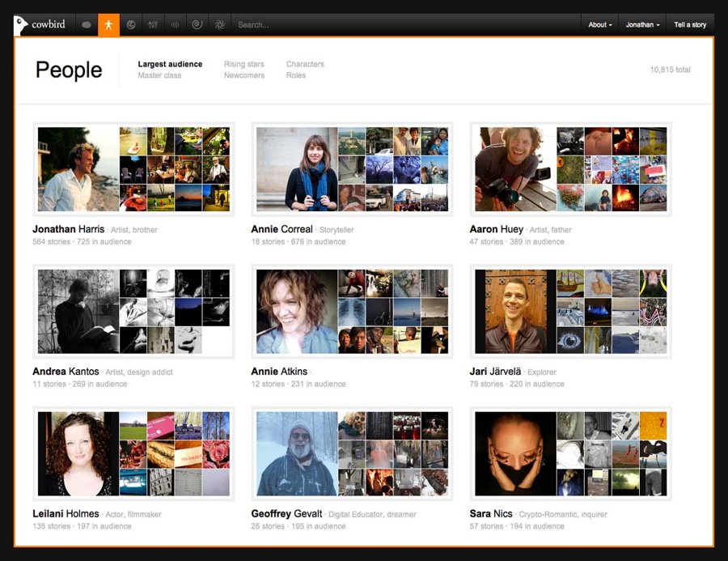The height and width of the screenshot is (561, 728).
Task: Open the globe places icon
Action: [131, 25]
